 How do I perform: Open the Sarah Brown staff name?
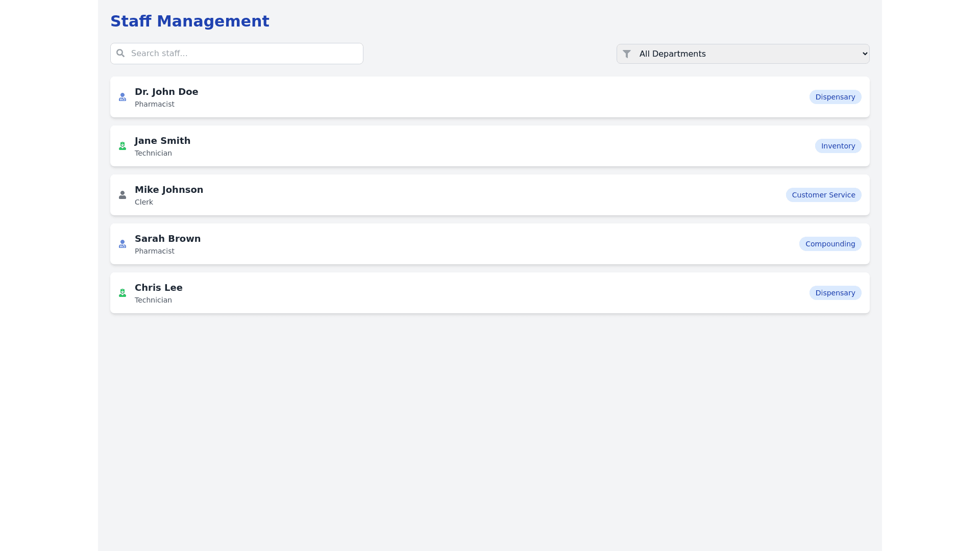pyautogui.click(x=167, y=239)
